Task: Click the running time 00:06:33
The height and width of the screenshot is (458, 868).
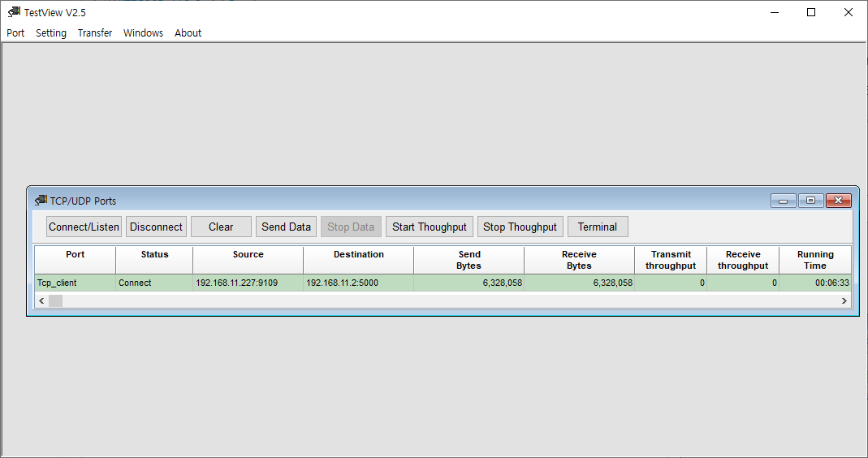Action: coord(832,283)
